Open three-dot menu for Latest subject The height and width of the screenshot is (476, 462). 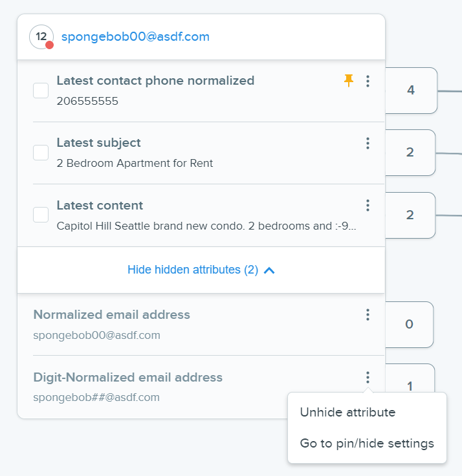368,144
